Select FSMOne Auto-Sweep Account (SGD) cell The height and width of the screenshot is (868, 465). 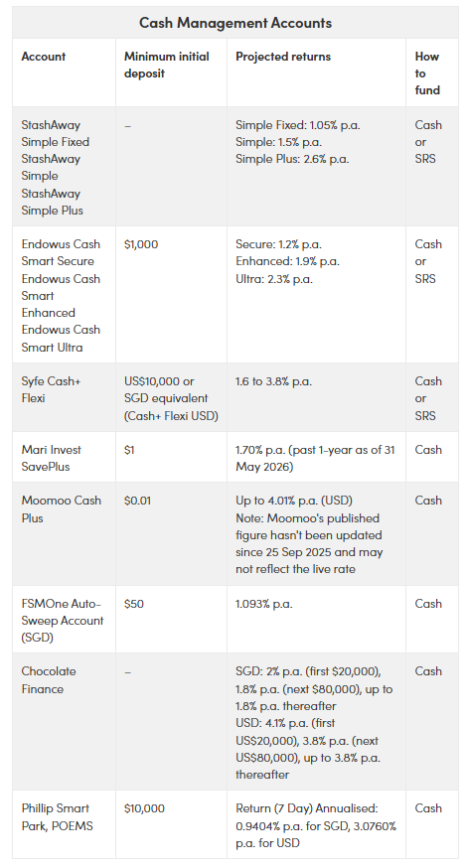(63, 621)
